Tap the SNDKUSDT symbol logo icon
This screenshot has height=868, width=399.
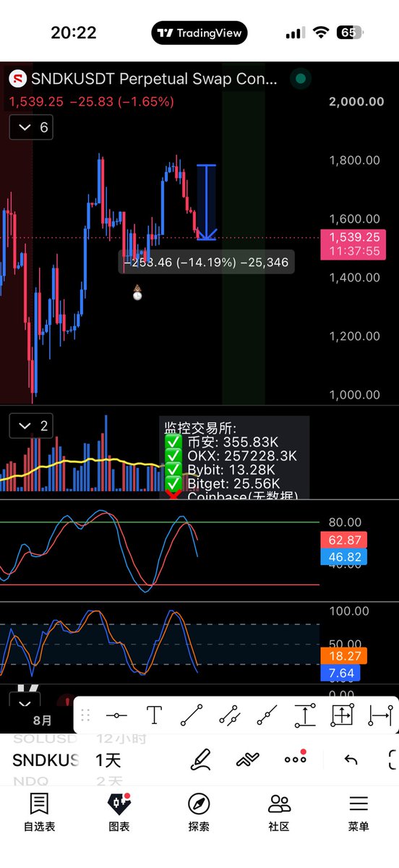pos(17,79)
